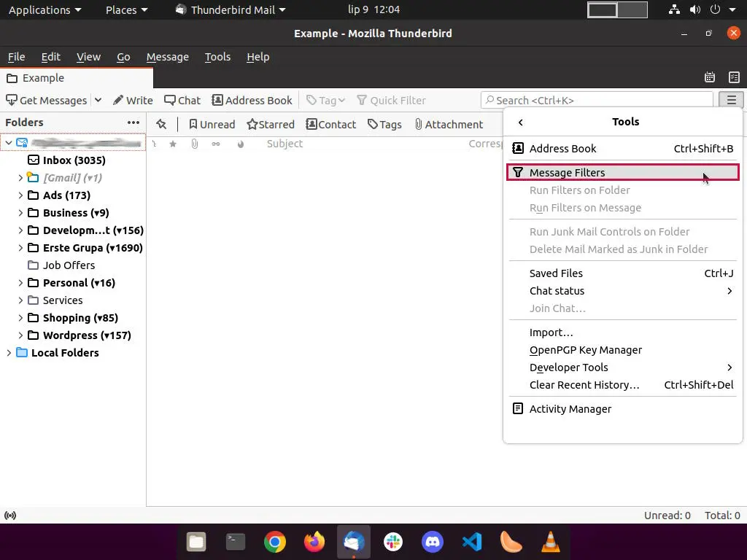747x560 pixels.
Task: Open Visual Studio Code from the dock
Action: click(472, 542)
